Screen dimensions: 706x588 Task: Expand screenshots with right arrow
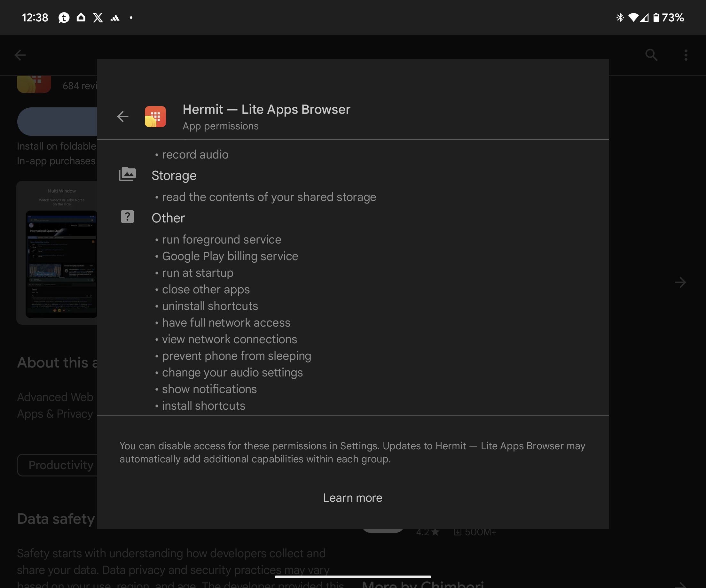tap(680, 282)
